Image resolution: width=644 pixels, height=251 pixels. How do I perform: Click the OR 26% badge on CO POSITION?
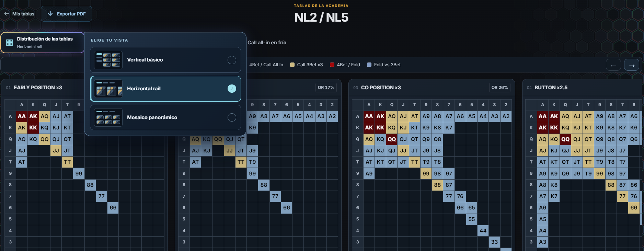coord(499,88)
